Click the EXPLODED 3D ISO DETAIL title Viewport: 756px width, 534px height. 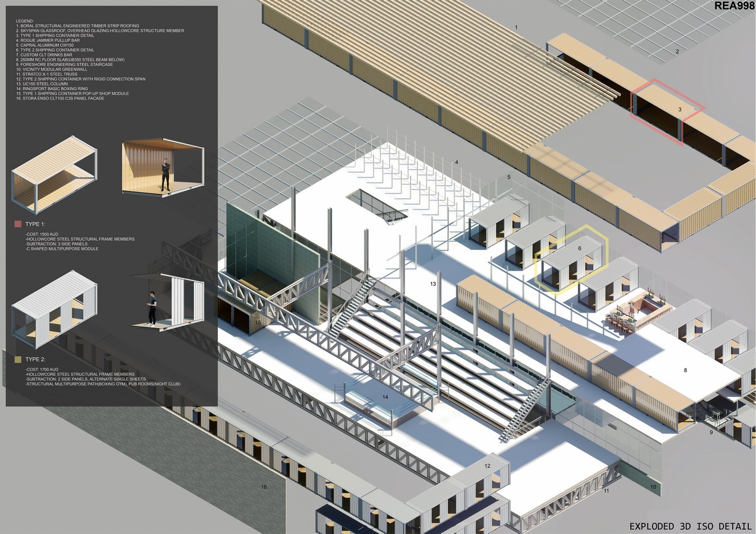click(x=690, y=526)
